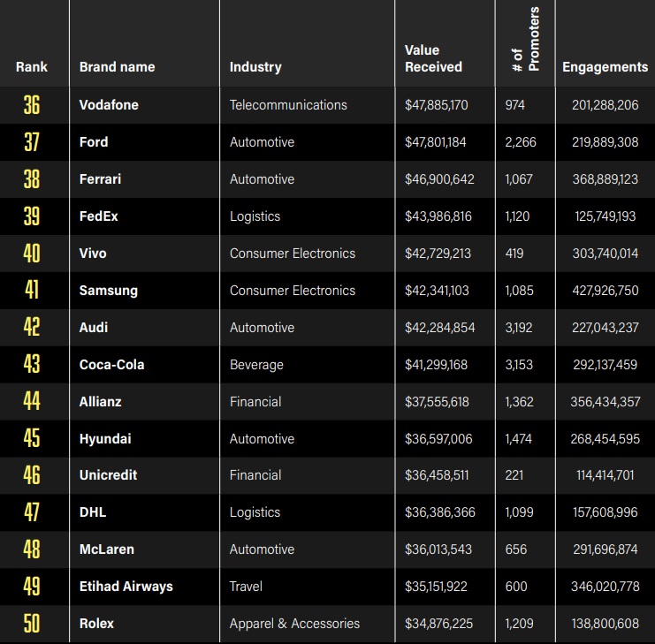
Task: Click the Hyundai brand name
Action: [x=106, y=439]
